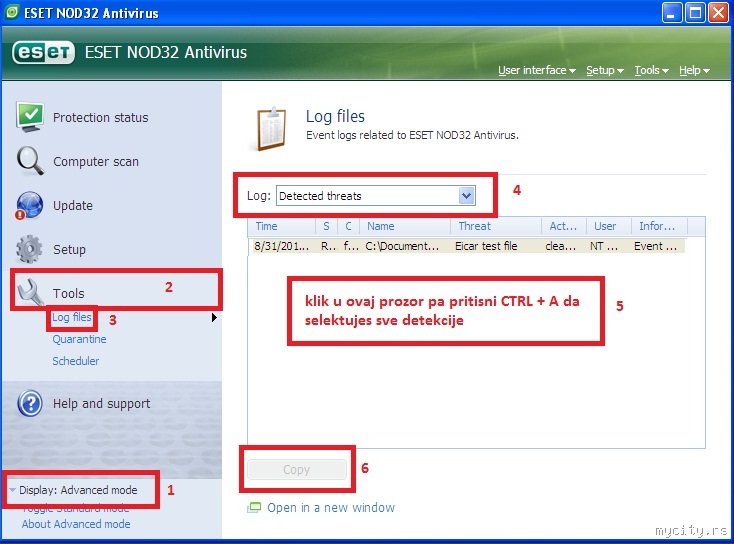Viewport: 734px width, 544px height.
Task: Open the Setup section in sidebar
Action: coord(69,250)
